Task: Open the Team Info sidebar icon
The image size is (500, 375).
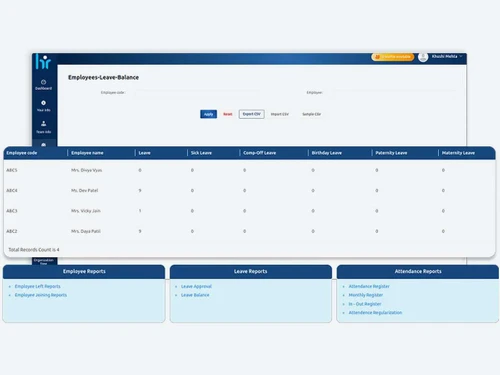Action: pyautogui.click(x=44, y=127)
